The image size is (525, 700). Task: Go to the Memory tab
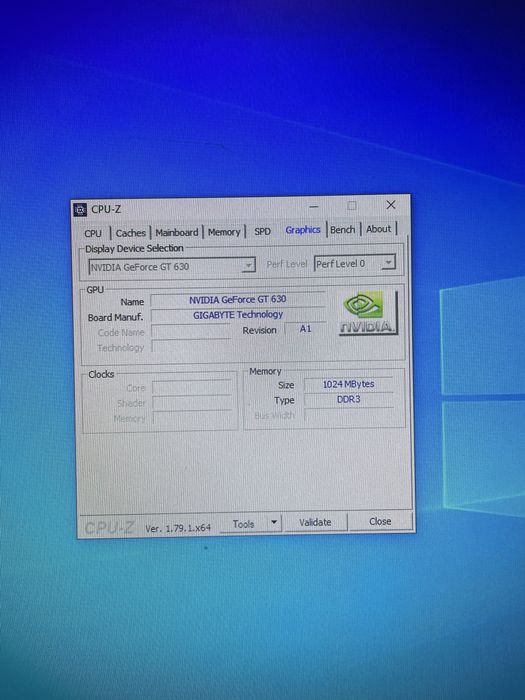click(x=224, y=232)
